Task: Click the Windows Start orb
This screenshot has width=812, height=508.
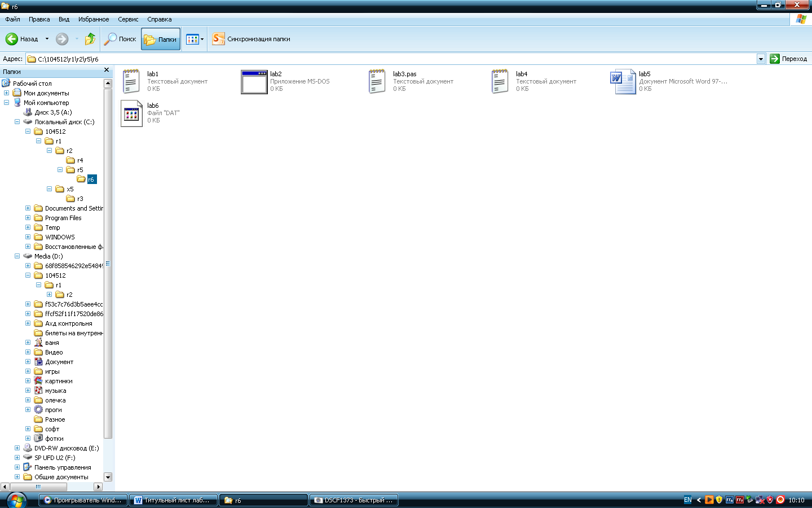Action: click(x=16, y=500)
